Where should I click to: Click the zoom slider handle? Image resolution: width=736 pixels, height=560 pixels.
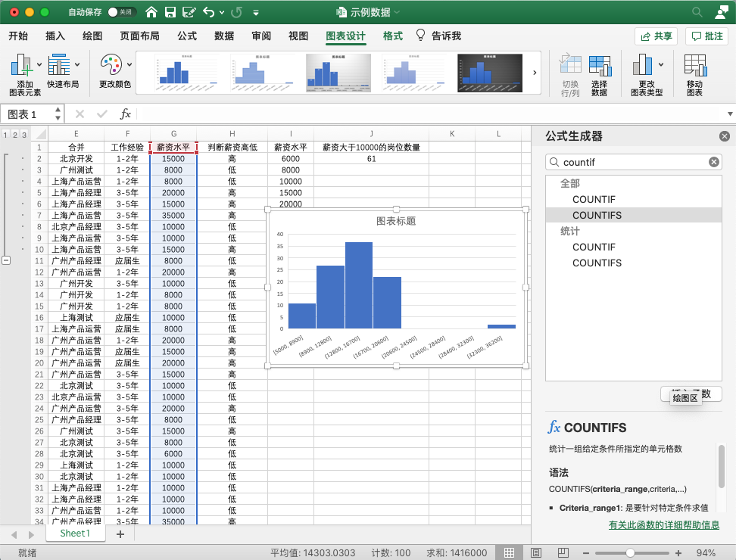tap(630, 553)
